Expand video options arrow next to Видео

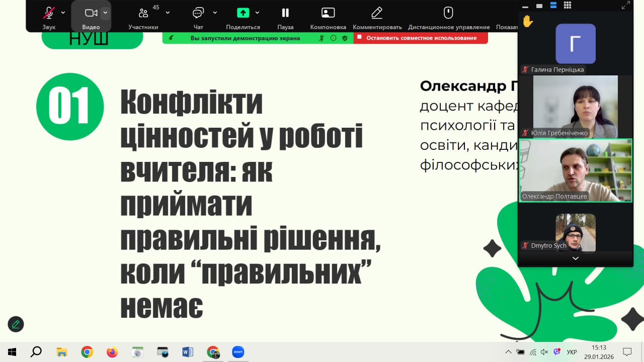click(x=105, y=13)
